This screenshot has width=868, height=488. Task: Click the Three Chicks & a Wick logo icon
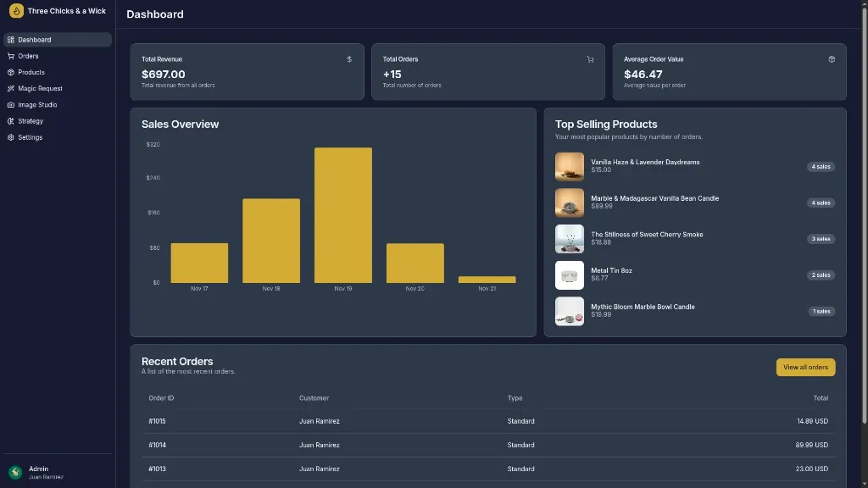coord(15,11)
